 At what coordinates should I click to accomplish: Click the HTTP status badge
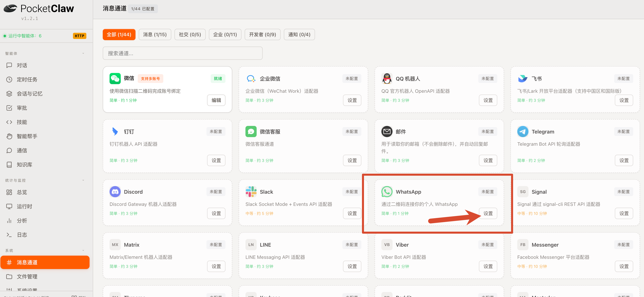tap(80, 36)
